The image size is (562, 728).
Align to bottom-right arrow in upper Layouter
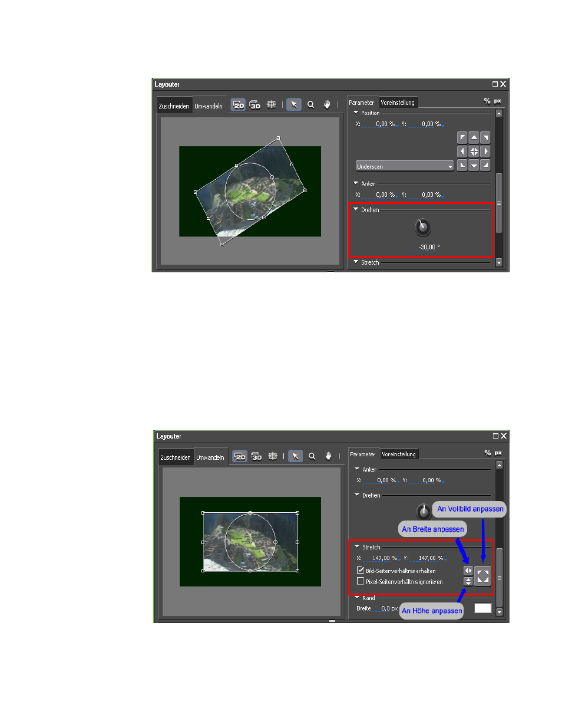click(485, 165)
